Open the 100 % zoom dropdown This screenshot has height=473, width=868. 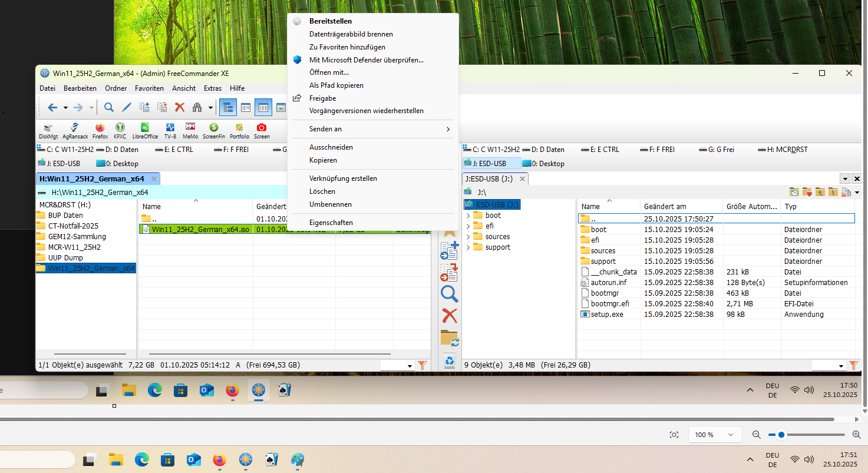(x=715, y=435)
